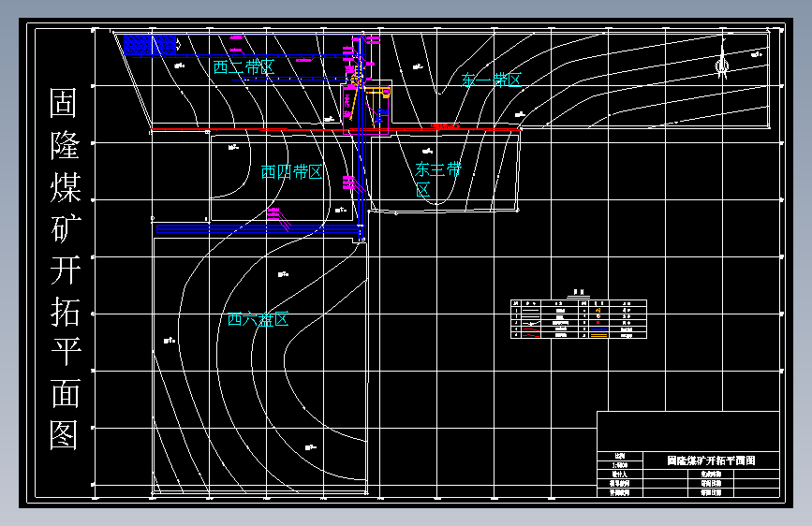
Task: Click the 东三带区 district label
Action: click(x=437, y=179)
